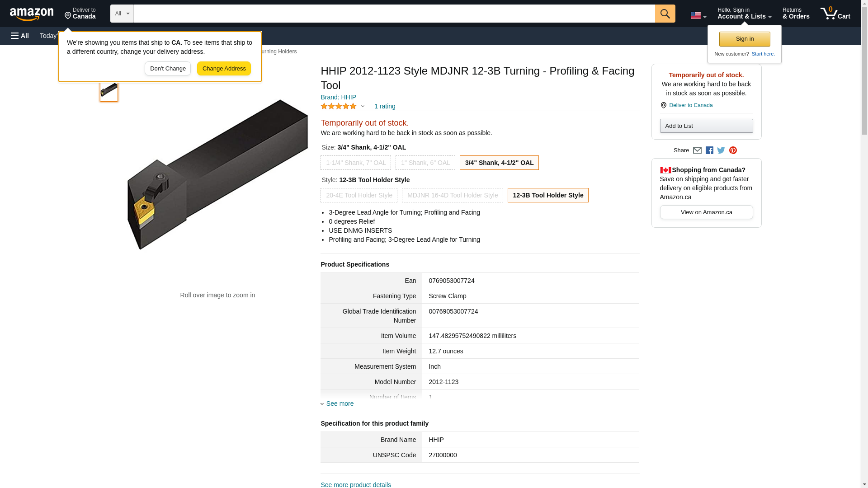Screen dimensions: 868x488
Task: Expand See more product specifications
Action: (340, 404)
